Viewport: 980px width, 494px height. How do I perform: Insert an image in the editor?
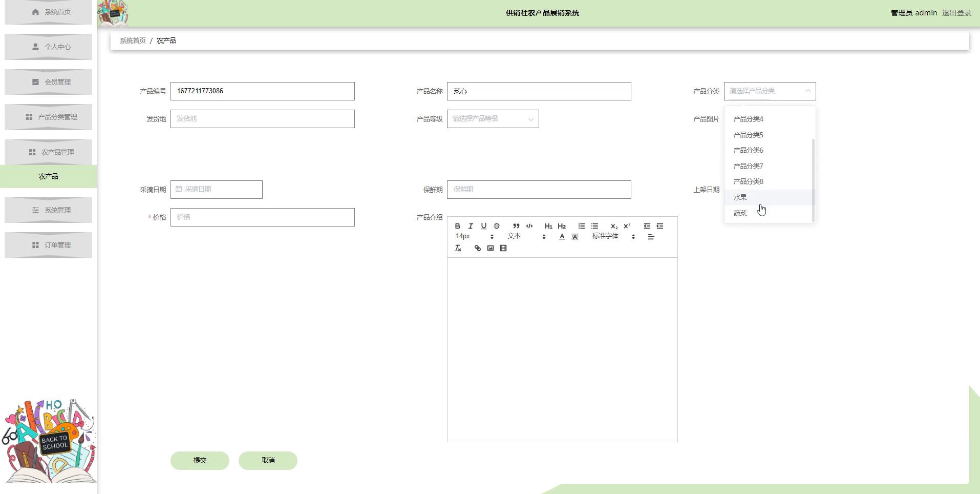point(491,248)
